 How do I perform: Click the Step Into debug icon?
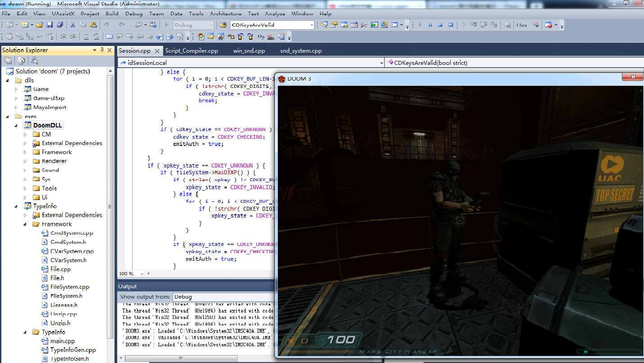[x=473, y=25]
